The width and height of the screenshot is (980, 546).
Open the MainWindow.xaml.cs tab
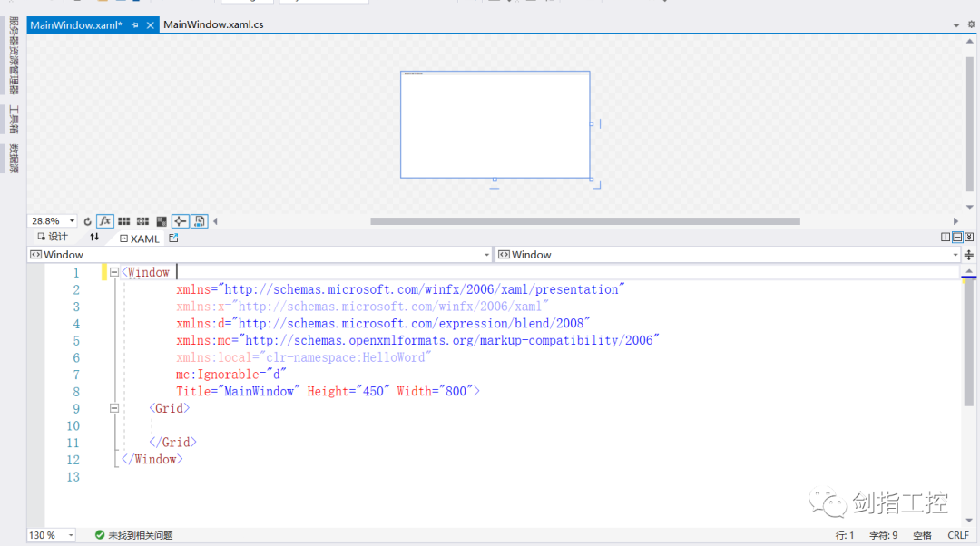[213, 24]
